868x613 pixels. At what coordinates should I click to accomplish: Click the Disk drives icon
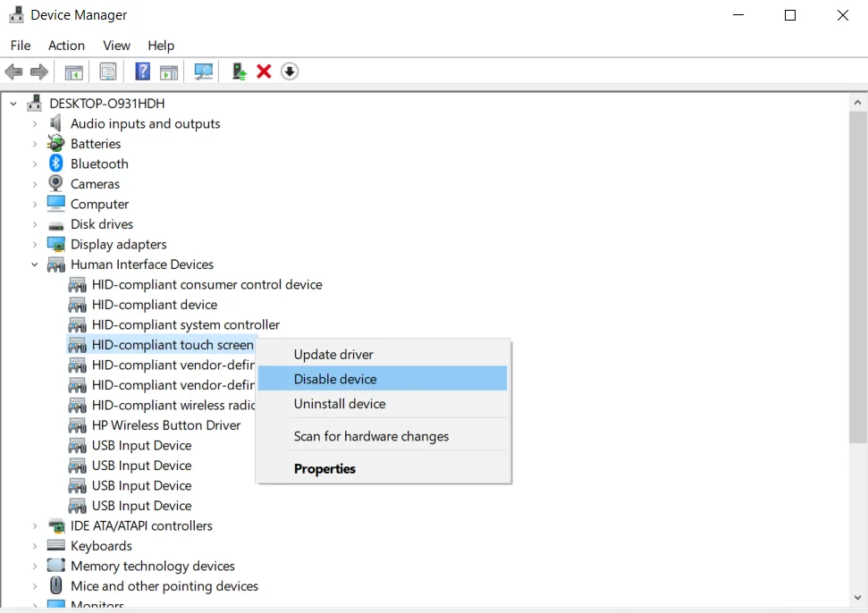coord(56,225)
